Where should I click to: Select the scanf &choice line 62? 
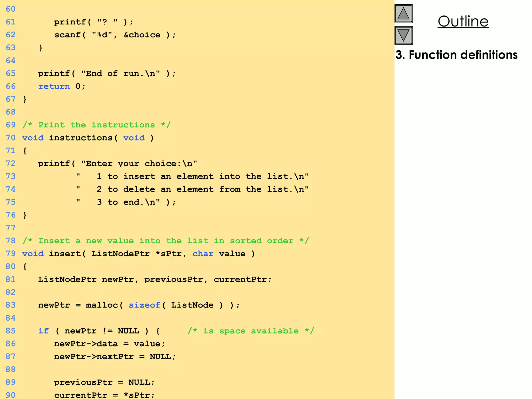(115, 35)
